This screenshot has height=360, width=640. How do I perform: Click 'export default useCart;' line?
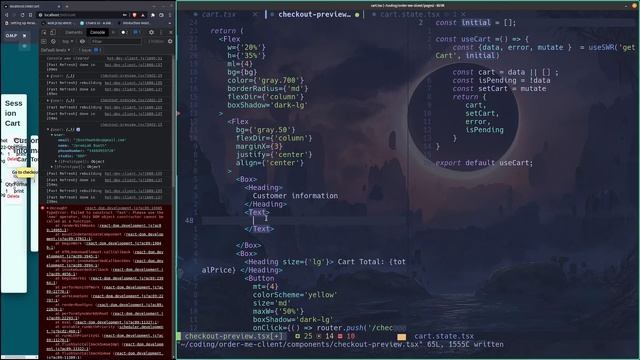(484, 162)
